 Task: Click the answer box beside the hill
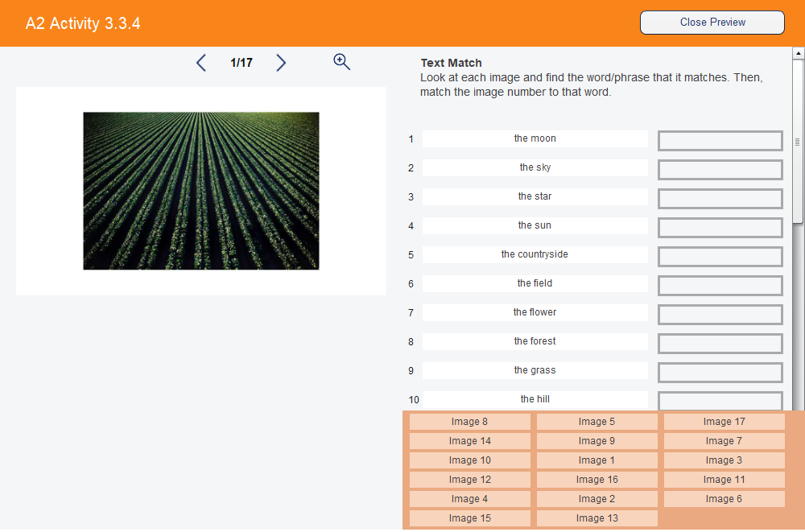pyautogui.click(x=720, y=401)
